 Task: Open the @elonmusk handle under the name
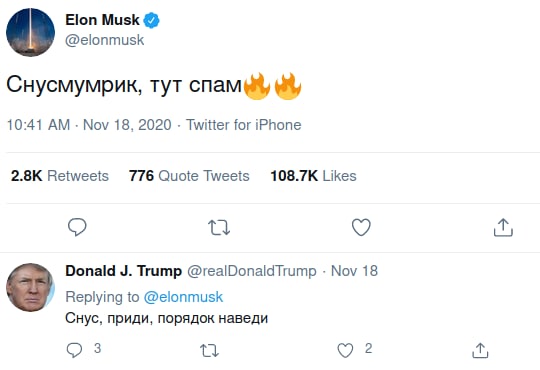coord(105,40)
